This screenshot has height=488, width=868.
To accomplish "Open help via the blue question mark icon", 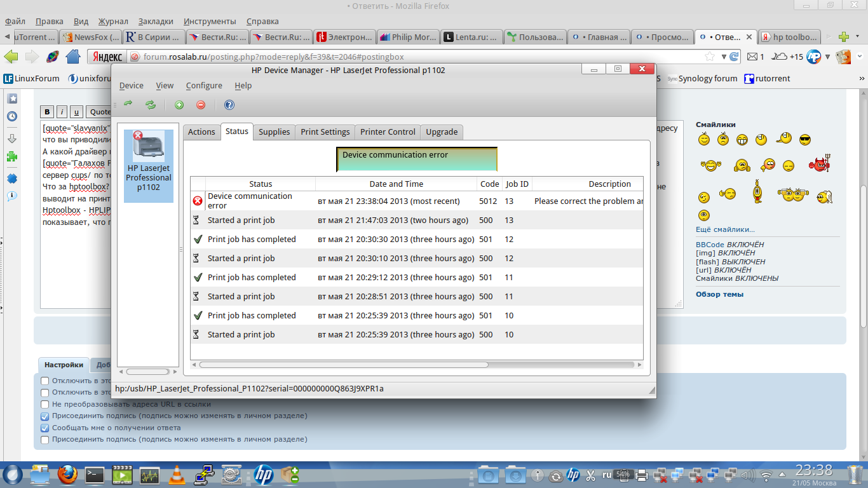I will [x=229, y=105].
